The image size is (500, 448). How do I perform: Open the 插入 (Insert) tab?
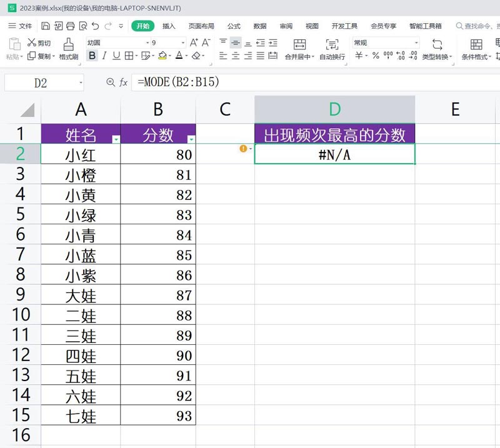169,26
